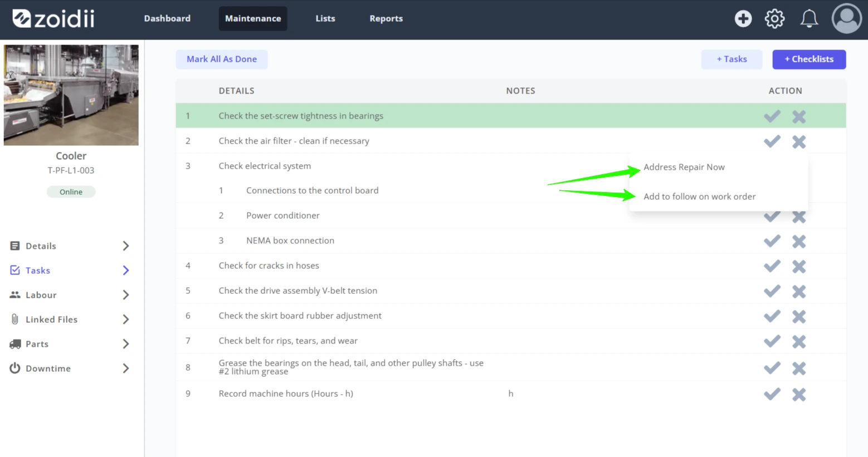Choose 'Address Repair Now' from popup

tap(684, 167)
